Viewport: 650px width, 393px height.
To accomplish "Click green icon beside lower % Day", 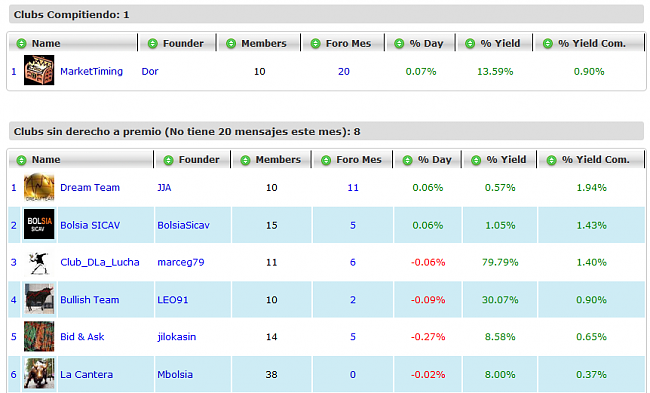I will [x=407, y=160].
